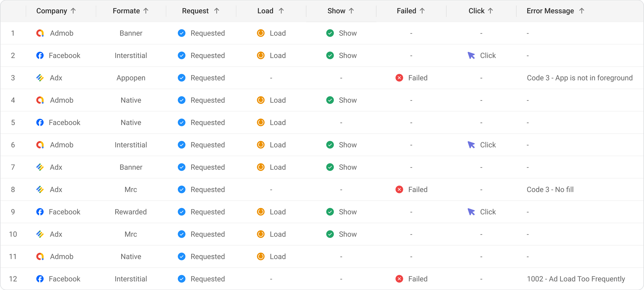This screenshot has height=290, width=644.
Task: Click the Show column header label
Action: [x=336, y=11]
